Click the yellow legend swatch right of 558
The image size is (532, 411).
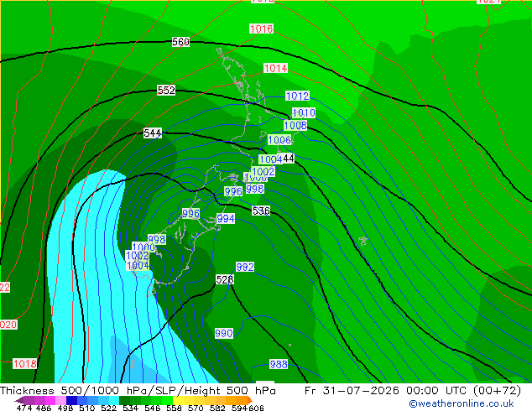[x=178, y=400]
